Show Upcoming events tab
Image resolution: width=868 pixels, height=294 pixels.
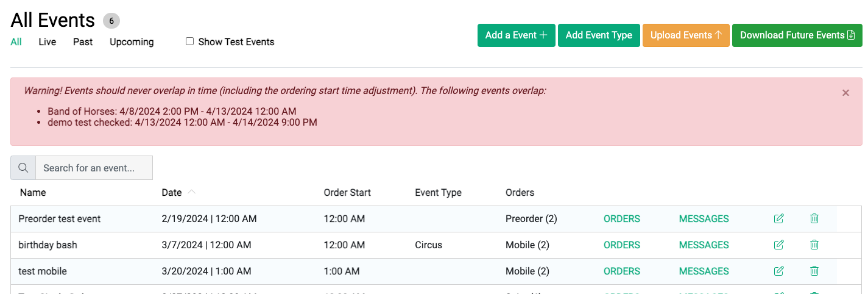132,42
